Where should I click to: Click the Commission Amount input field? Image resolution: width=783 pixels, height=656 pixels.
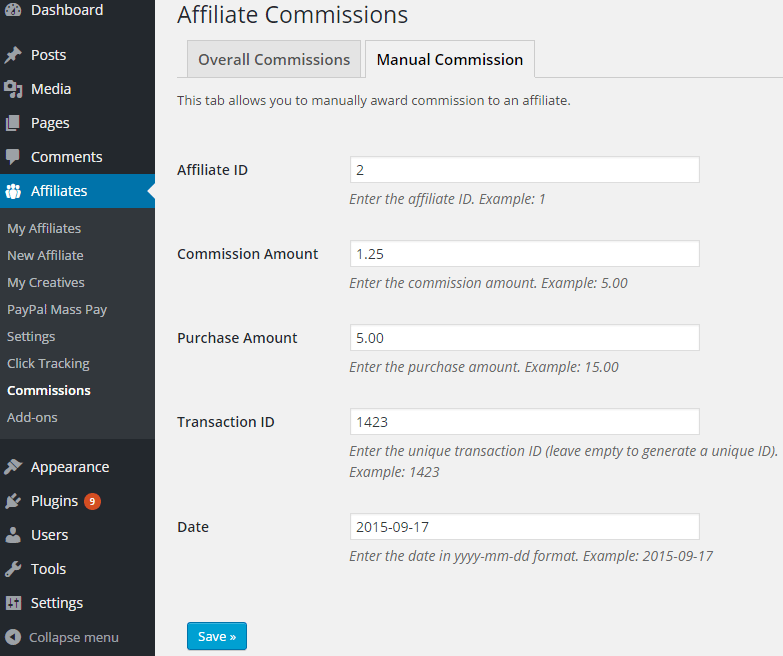[x=524, y=254]
